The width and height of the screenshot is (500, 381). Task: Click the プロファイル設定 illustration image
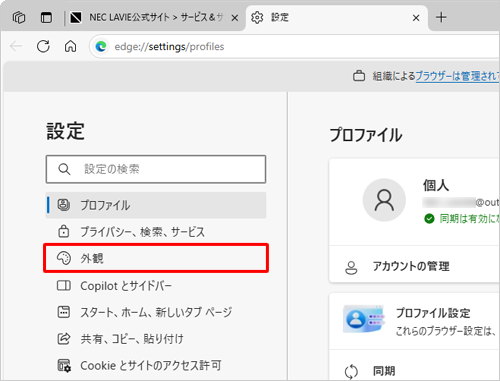click(364, 319)
